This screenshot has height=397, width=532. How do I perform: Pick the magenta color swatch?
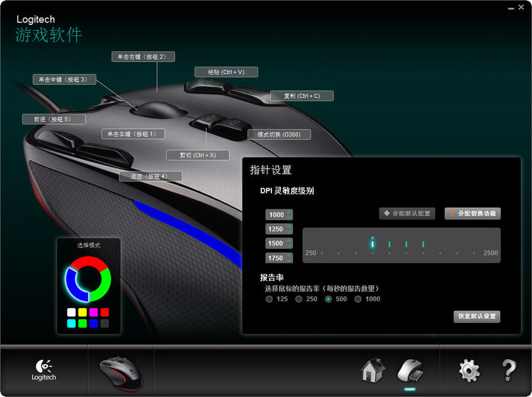tap(94, 312)
